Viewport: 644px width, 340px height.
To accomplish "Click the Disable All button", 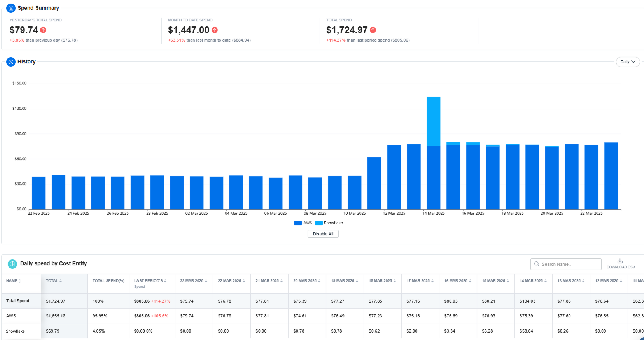I will (323, 234).
